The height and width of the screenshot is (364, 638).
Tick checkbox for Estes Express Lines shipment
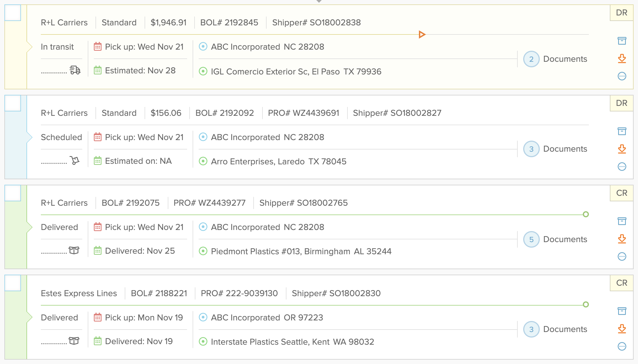[13, 283]
